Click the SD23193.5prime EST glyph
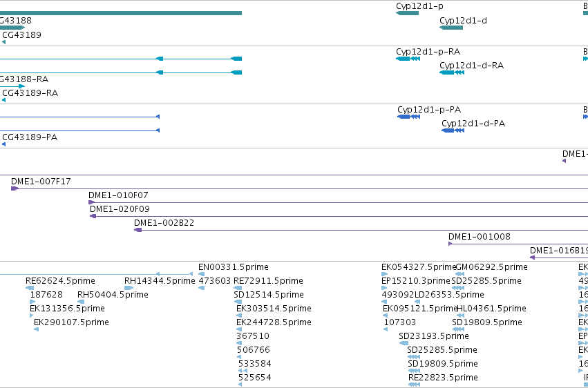Viewport: 588px width, 388px height. pos(404,343)
